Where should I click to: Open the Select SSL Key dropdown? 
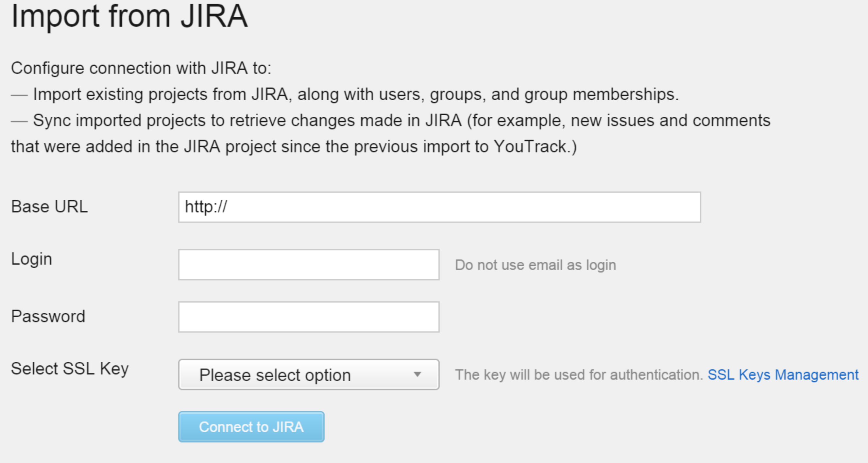pos(309,374)
